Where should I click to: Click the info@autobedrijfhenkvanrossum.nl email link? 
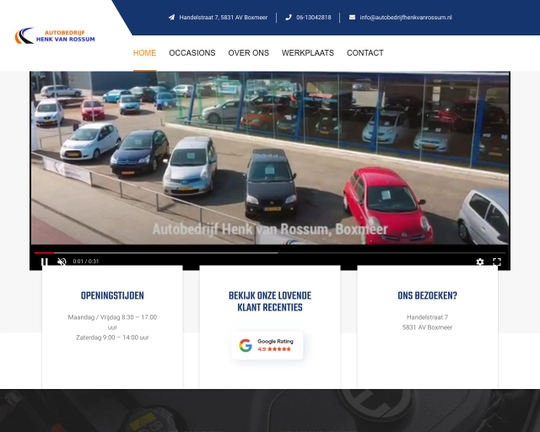406,17
